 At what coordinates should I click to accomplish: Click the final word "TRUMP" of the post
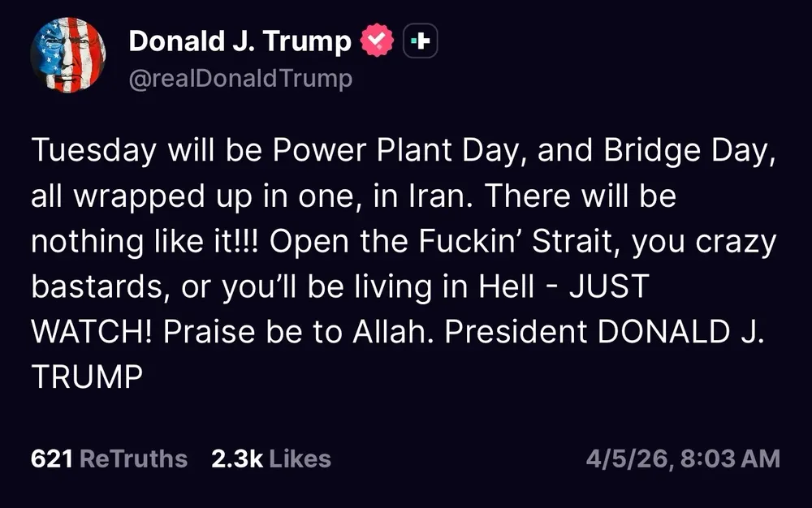(87, 376)
